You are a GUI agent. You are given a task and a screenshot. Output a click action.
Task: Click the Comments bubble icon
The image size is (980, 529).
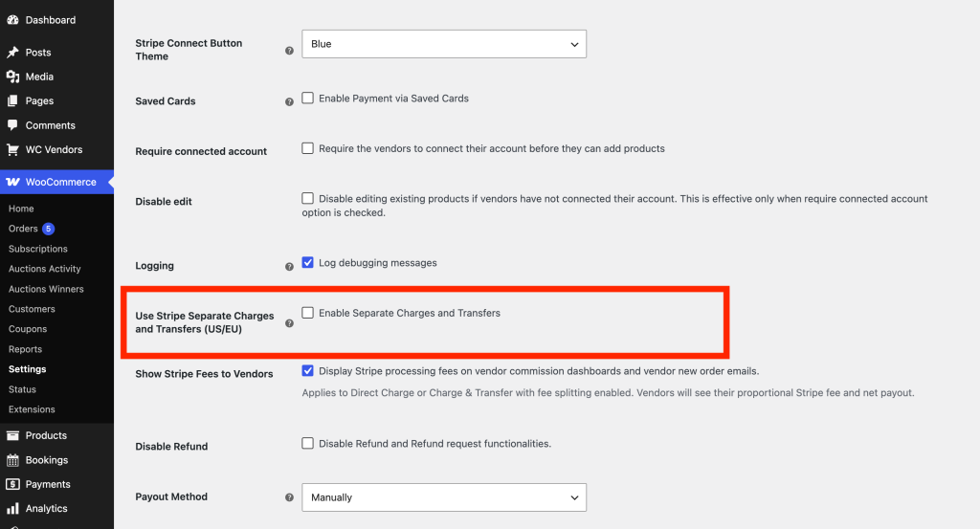tap(12, 125)
